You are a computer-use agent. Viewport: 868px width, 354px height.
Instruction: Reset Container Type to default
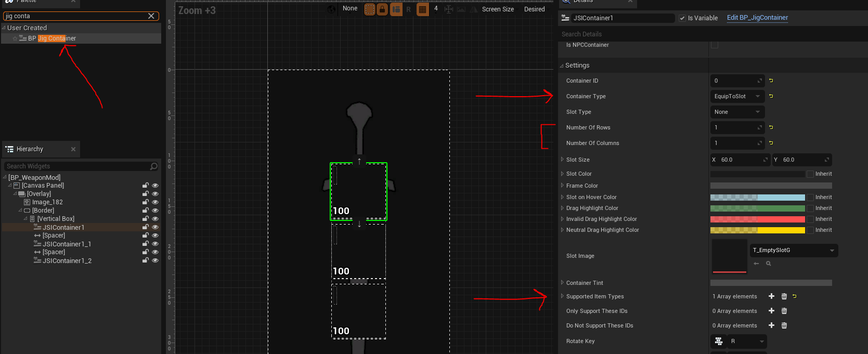click(771, 96)
